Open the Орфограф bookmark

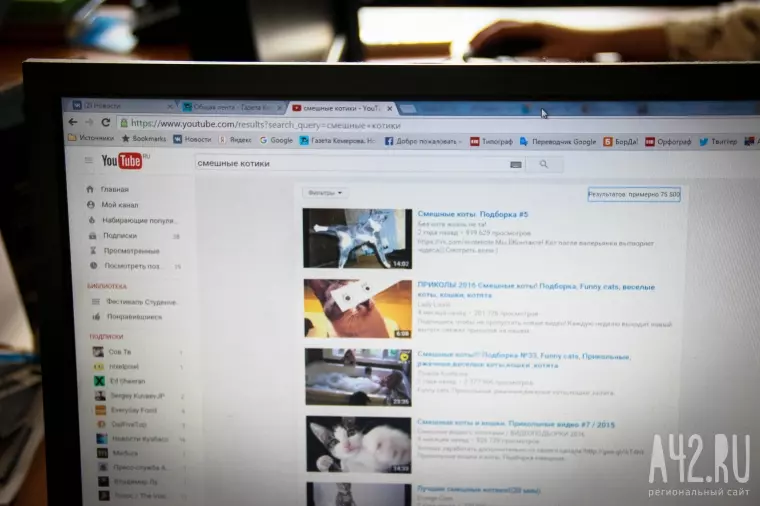pos(668,142)
